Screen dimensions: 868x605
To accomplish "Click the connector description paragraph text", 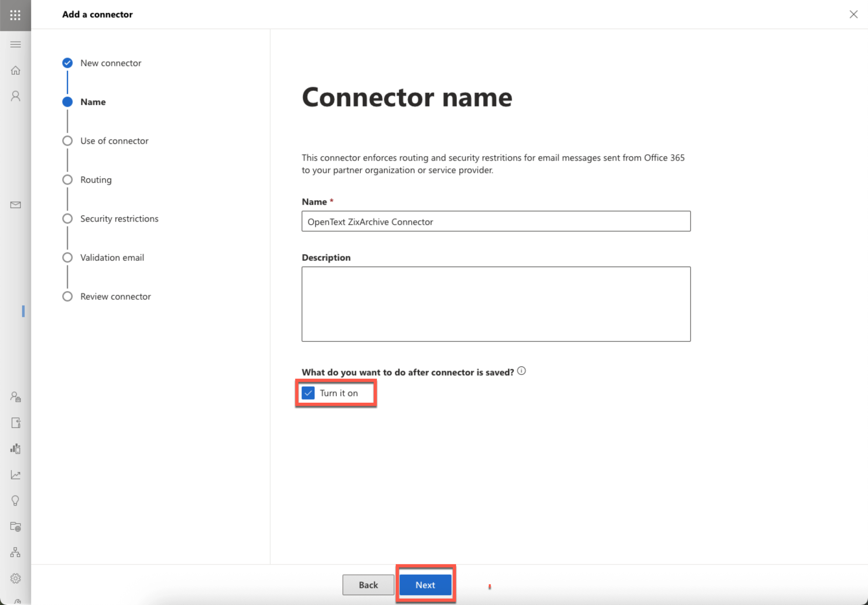I will click(x=493, y=164).
